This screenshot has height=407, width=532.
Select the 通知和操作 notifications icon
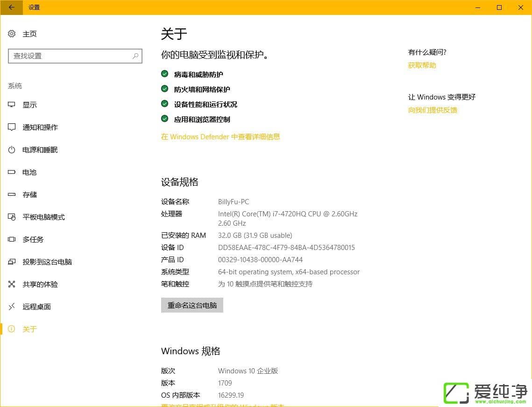(x=11, y=127)
